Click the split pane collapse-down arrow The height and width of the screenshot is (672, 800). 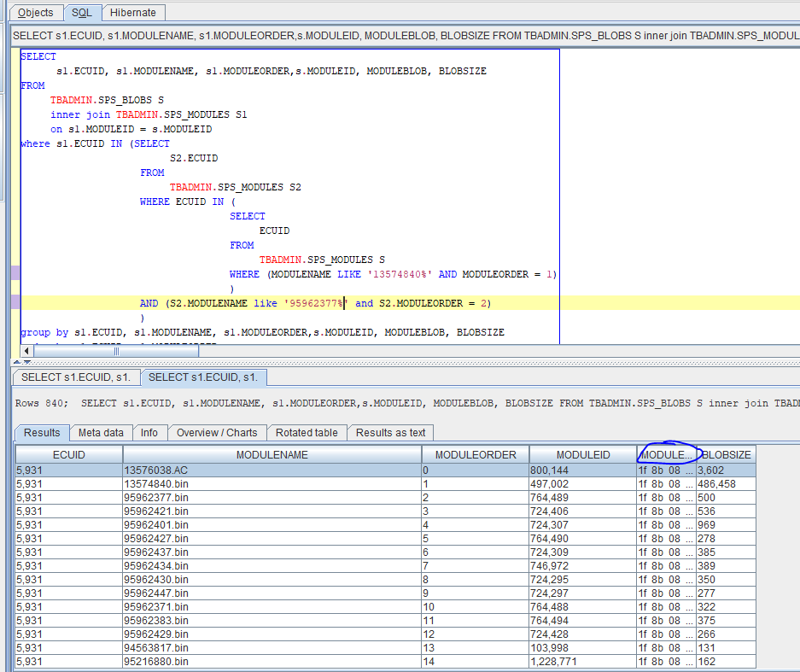pyautogui.click(x=27, y=362)
